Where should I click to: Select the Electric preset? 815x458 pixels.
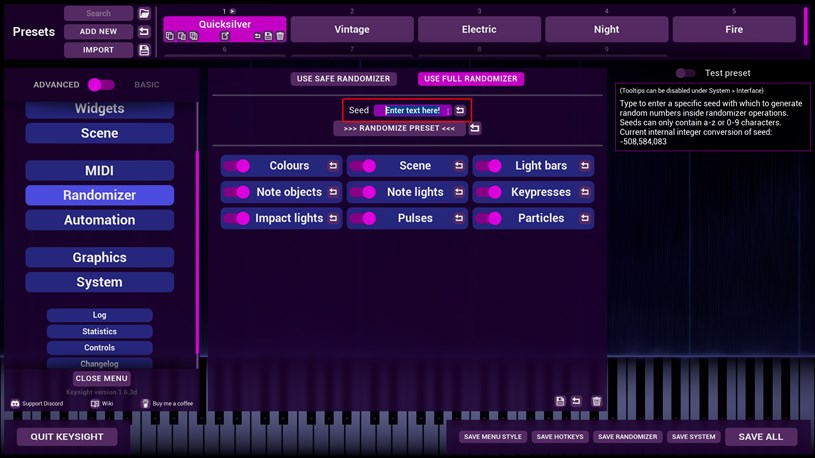479,29
